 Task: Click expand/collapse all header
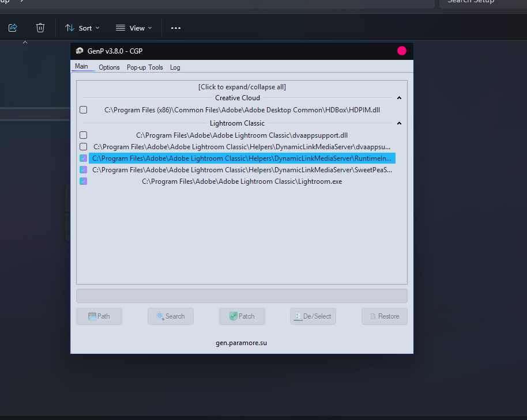point(242,87)
